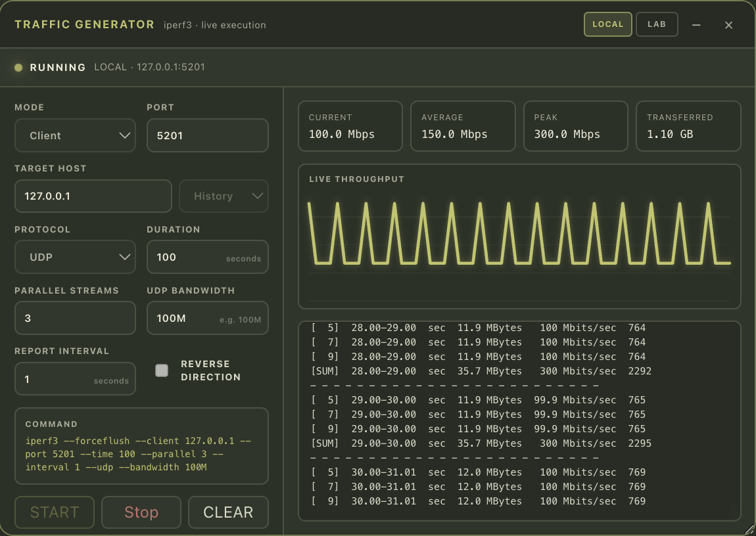Click the LIVE THROUGHPUT heading
Screen dimensions: 756x536
tap(357, 179)
